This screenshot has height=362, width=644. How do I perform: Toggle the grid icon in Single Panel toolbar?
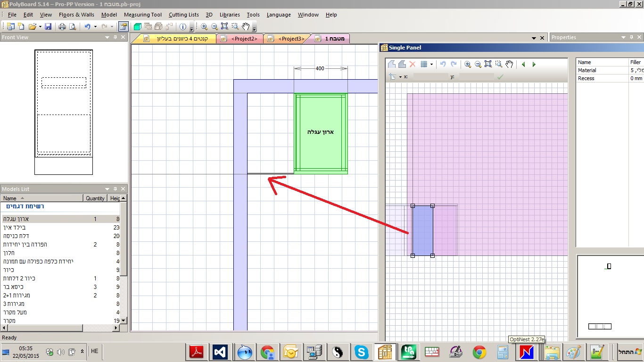[423, 64]
